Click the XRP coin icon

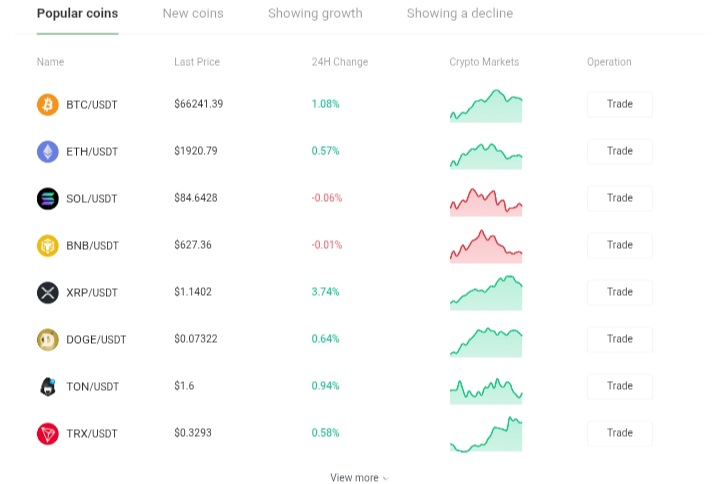pos(48,293)
